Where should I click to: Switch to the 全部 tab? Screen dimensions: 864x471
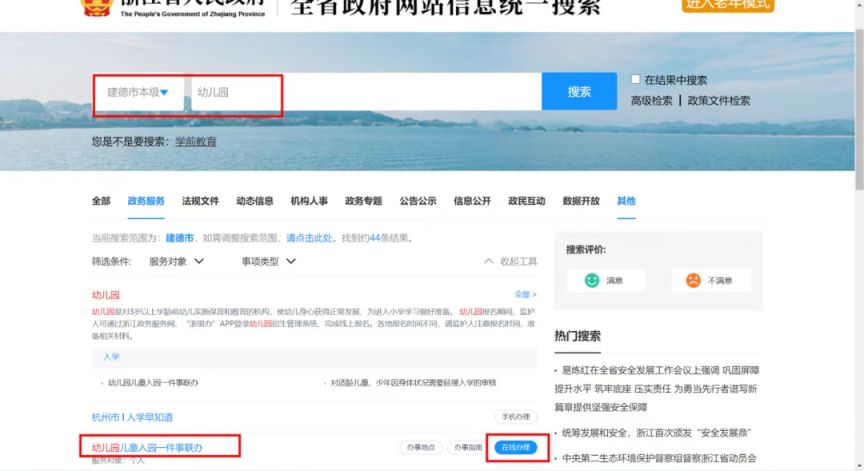click(101, 201)
